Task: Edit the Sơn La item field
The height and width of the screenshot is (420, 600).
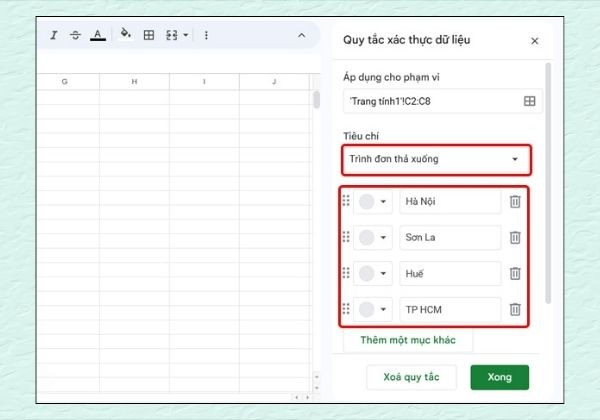Action: click(450, 238)
